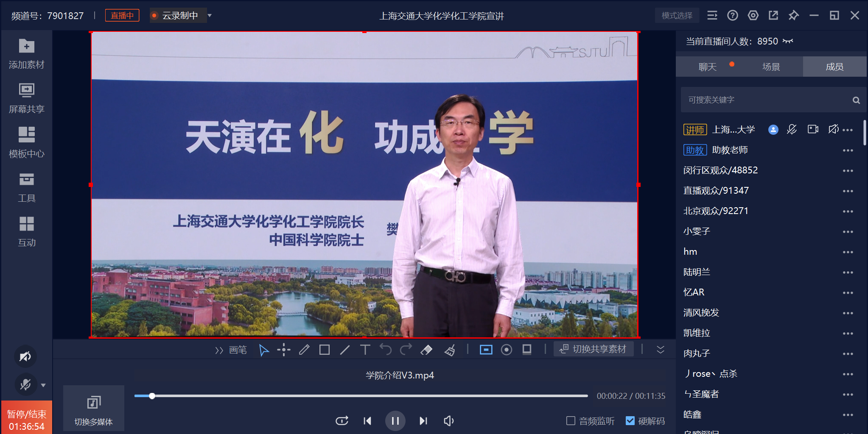Click the 暂停/结束 pause/end button
868x434 pixels.
(x=26, y=417)
